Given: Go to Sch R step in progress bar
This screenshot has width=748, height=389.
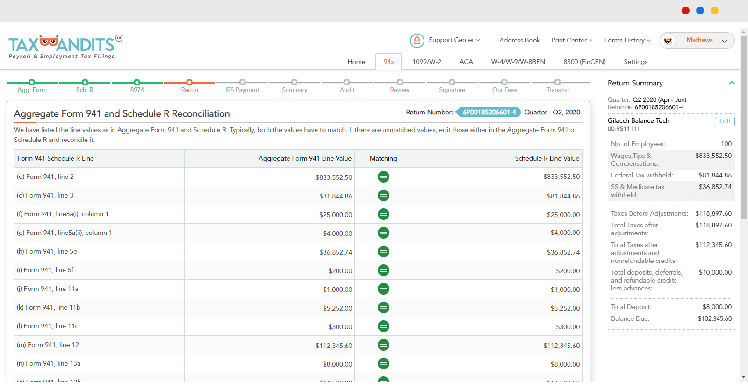Looking at the screenshot, I should [x=85, y=82].
